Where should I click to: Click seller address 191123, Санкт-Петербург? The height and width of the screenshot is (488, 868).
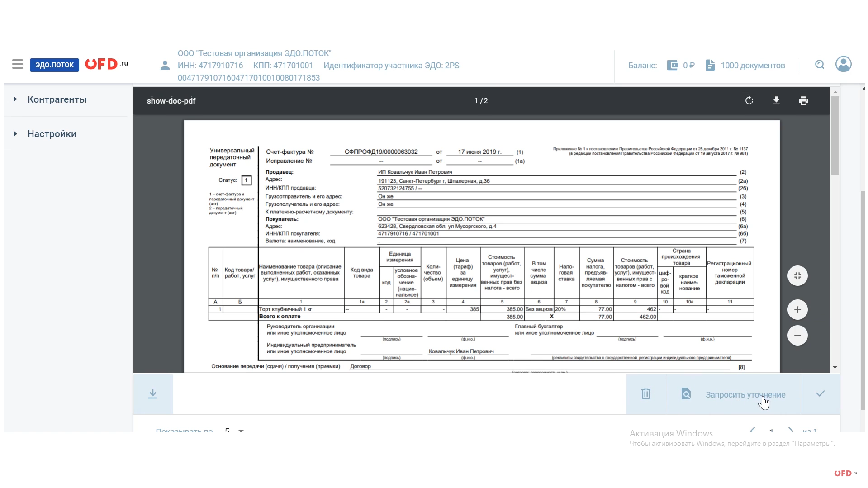tap(434, 181)
